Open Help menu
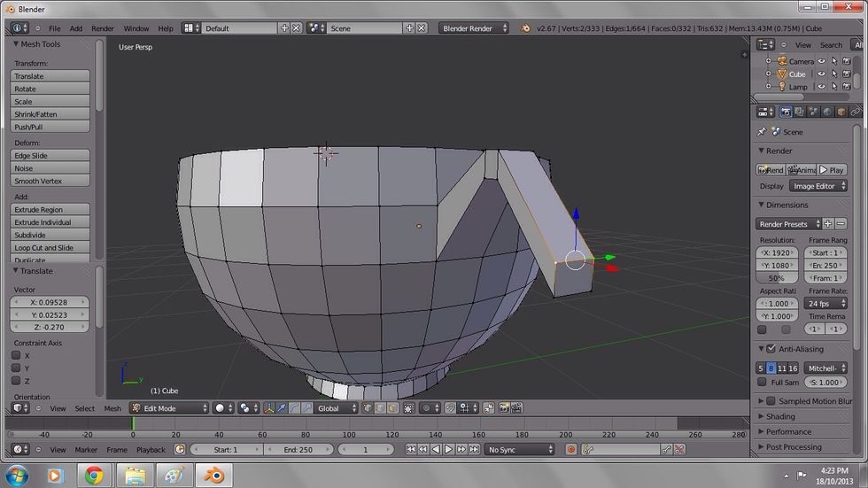This screenshot has width=868, height=488. pyautogui.click(x=166, y=28)
